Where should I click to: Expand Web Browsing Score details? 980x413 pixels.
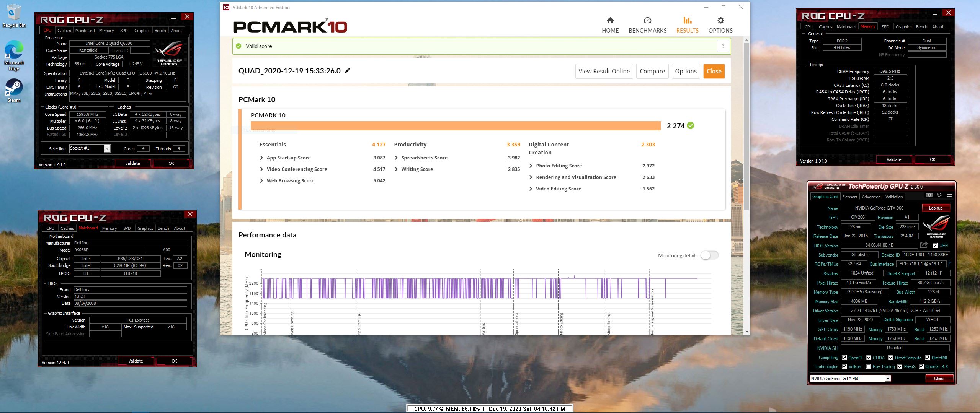[x=261, y=181]
